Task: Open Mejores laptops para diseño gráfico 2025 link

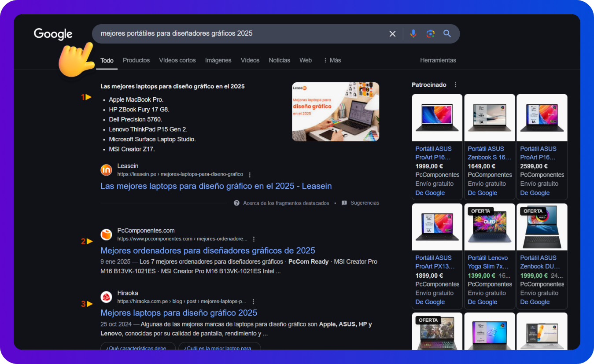Action: point(179,313)
